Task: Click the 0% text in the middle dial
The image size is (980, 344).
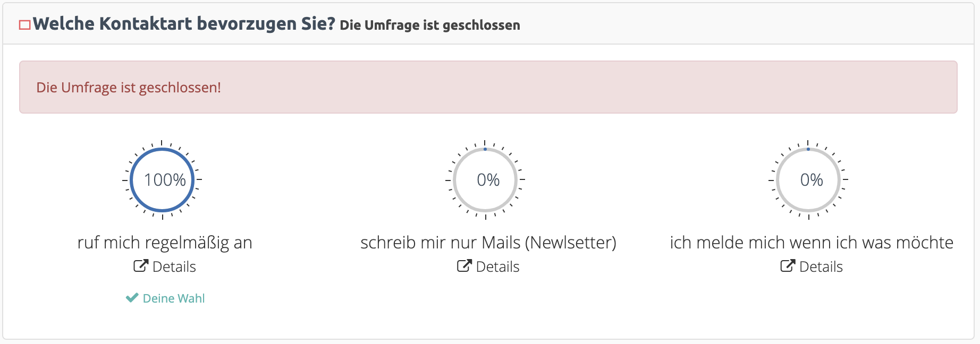Action: coord(488,180)
